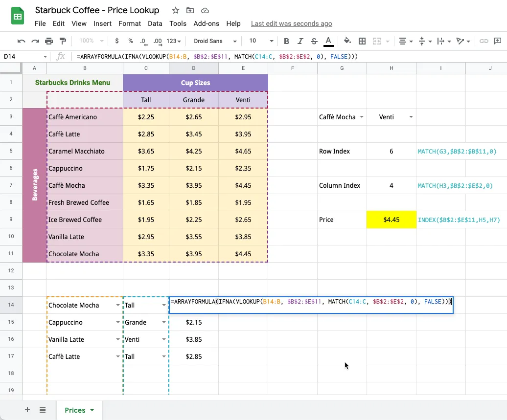Open the Caffè Mocha dropdown in cell G3
This screenshot has width=507, height=420.
pyautogui.click(x=361, y=117)
